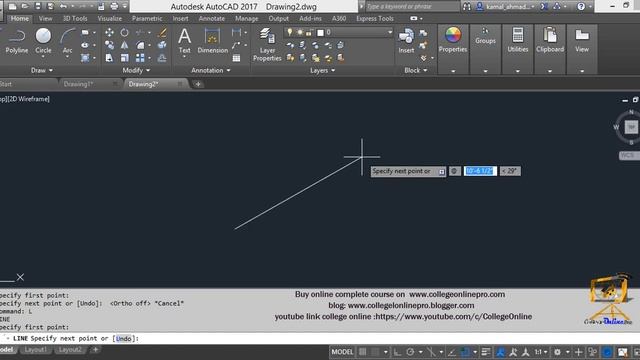This screenshot has height=360, width=640.
Task: Click the keyword search field
Action: [412, 6]
